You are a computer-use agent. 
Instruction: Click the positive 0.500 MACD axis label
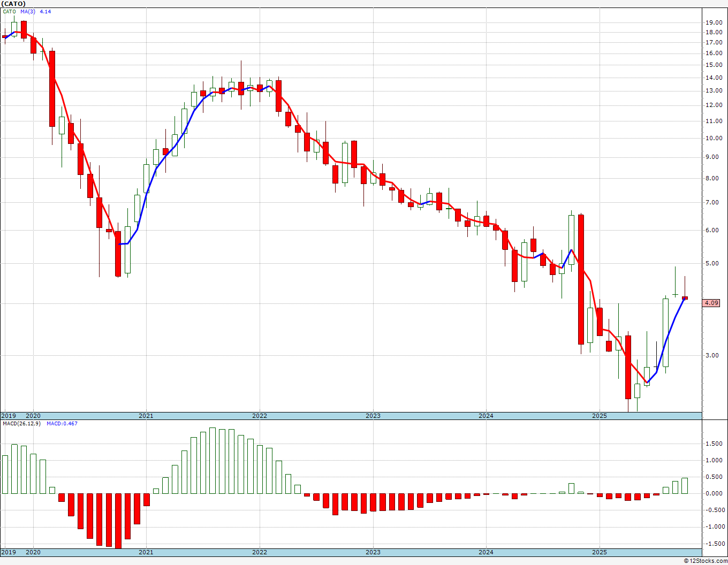tap(715, 477)
